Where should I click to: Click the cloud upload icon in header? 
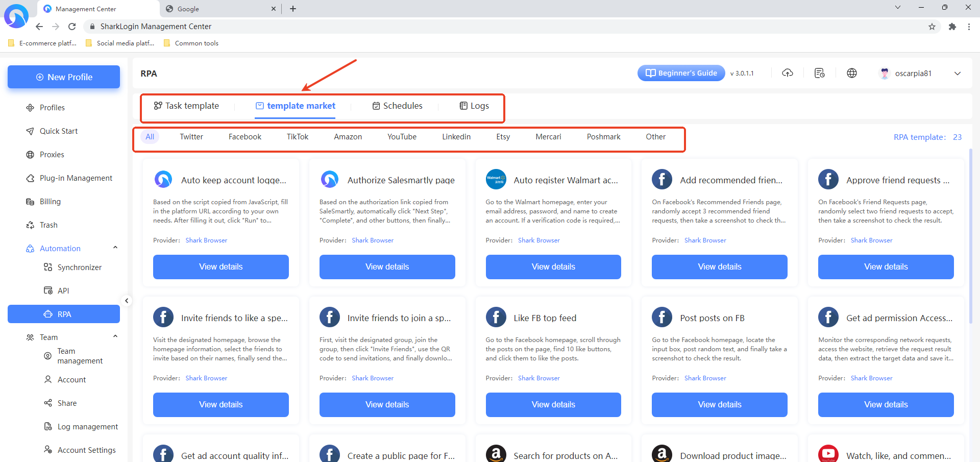click(788, 73)
